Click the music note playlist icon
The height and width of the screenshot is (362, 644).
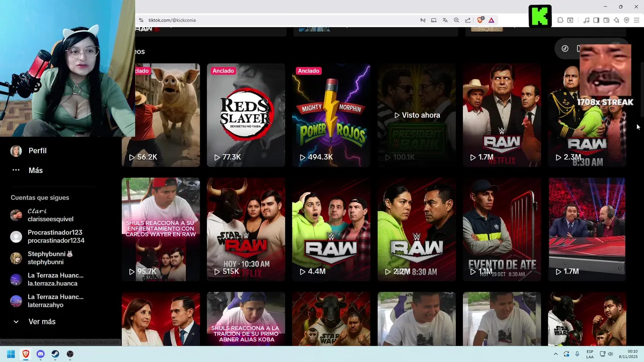point(586,20)
